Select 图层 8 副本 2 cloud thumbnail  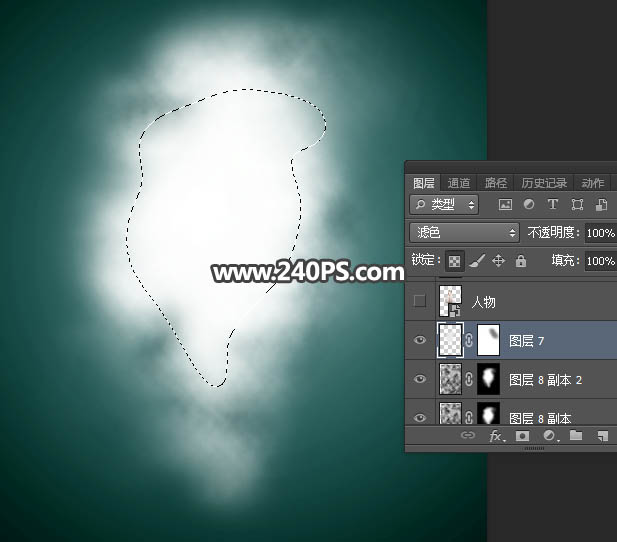point(450,379)
